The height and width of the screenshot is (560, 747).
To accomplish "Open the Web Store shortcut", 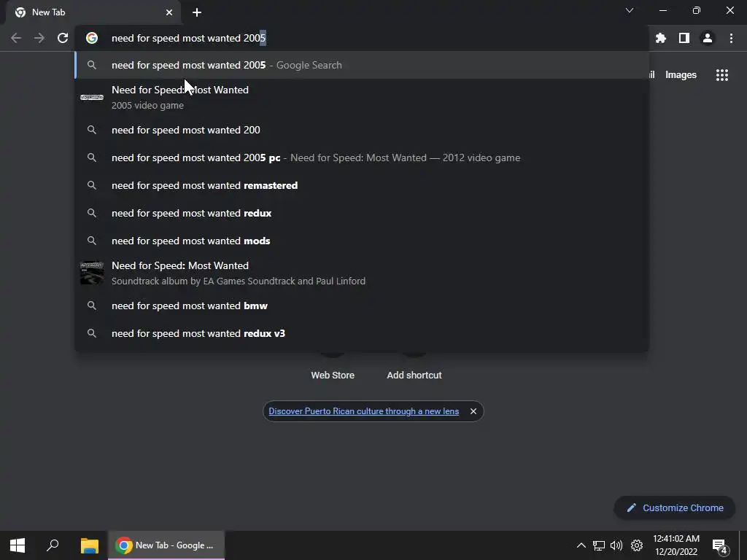I will 333,375.
